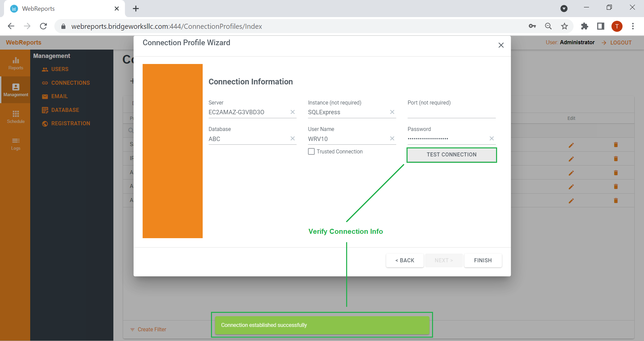Open Schedule in the sidebar
644x341 pixels.
pyautogui.click(x=15, y=117)
